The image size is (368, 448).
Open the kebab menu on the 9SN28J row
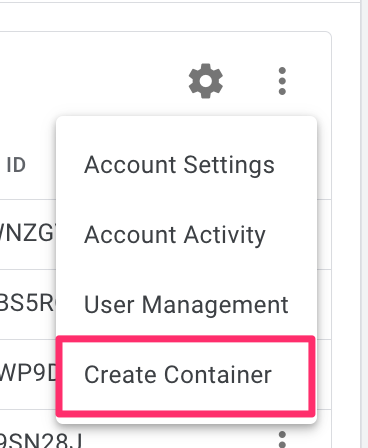tap(282, 439)
